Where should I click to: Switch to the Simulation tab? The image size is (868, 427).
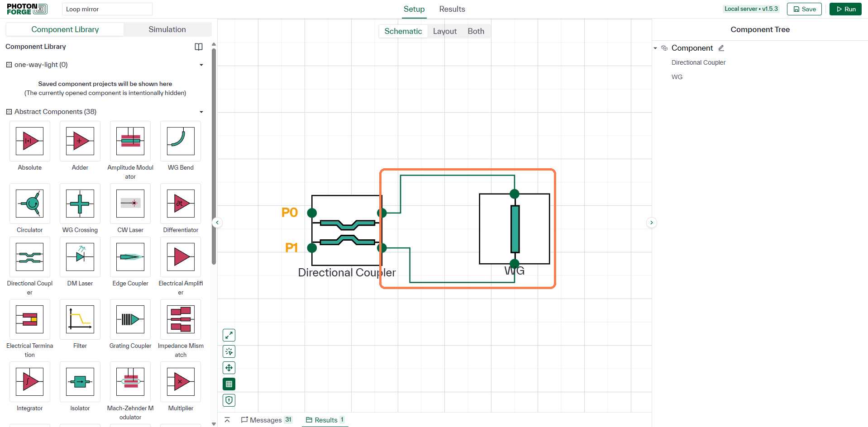[x=167, y=29]
